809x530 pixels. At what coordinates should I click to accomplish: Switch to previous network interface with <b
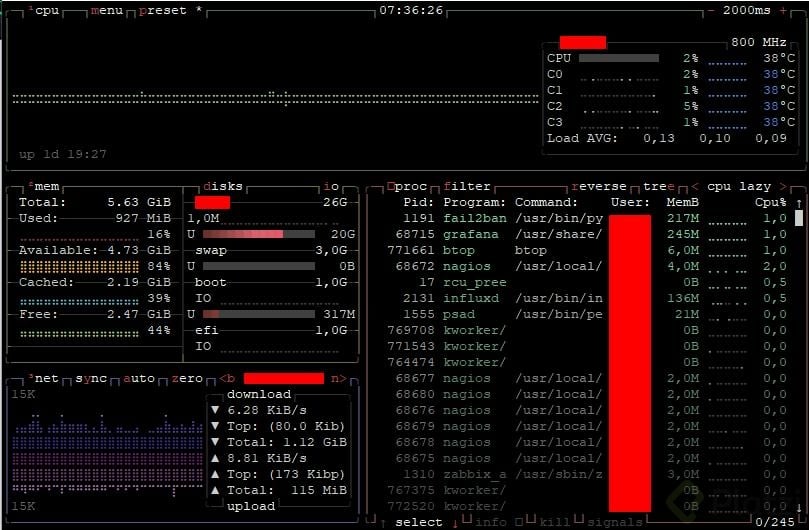click(x=227, y=378)
